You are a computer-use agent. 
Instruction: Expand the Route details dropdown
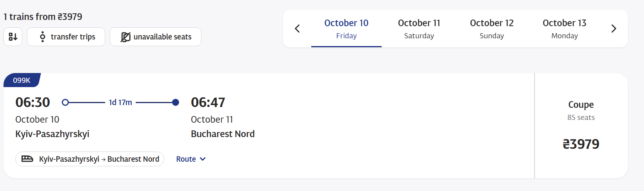(x=186, y=159)
